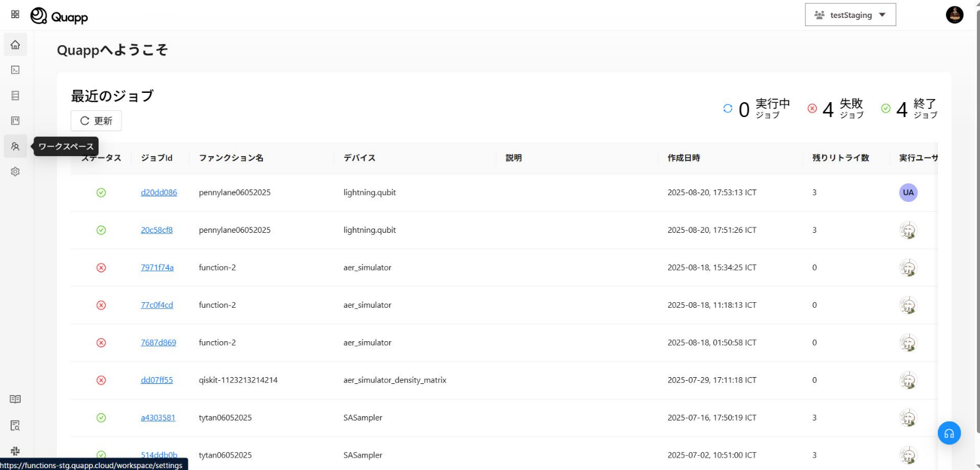
Task: Click the Quapp logo
Action: [x=60, y=16]
